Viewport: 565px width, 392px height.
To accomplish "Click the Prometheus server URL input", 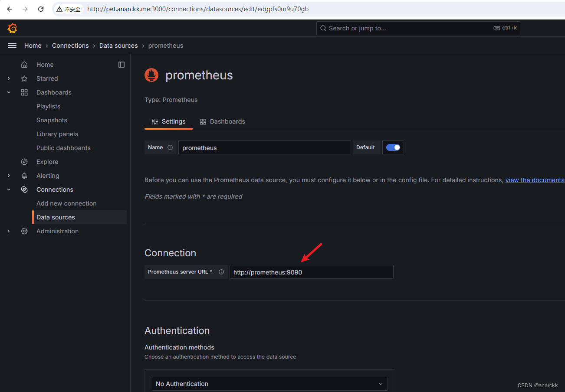I will 312,272.
